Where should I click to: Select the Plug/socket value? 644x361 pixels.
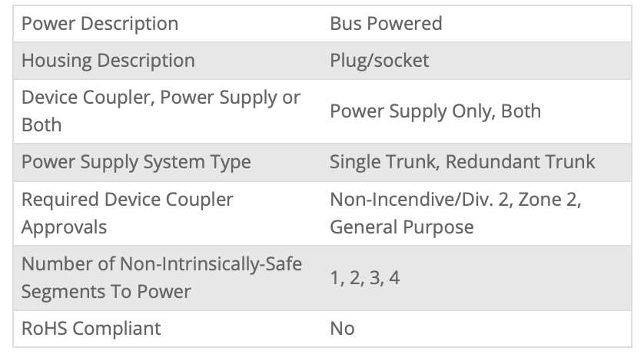tap(380, 61)
